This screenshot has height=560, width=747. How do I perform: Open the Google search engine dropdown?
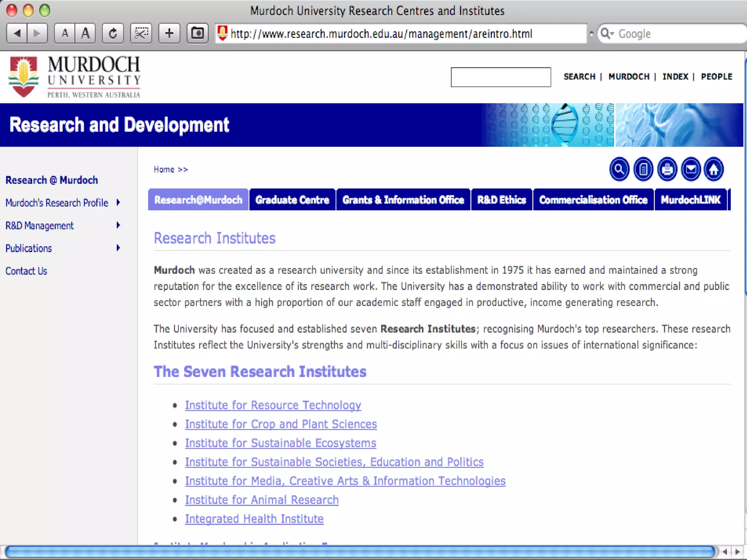[x=607, y=34]
